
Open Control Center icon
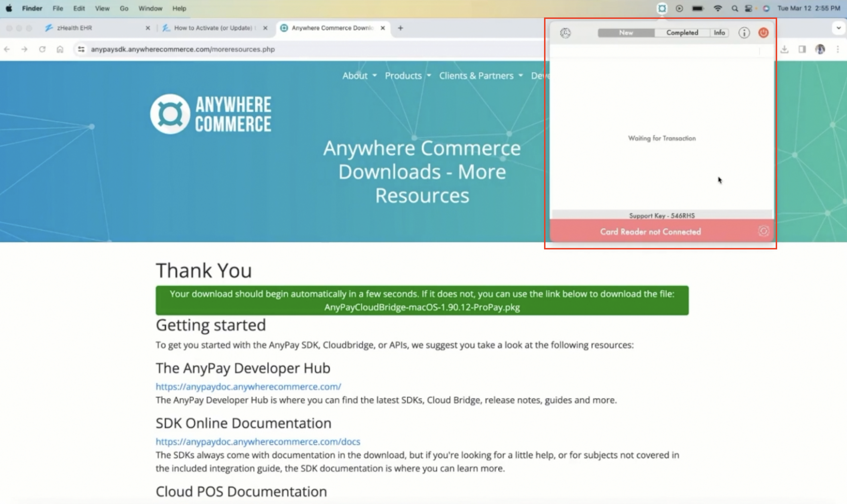pyautogui.click(x=748, y=9)
